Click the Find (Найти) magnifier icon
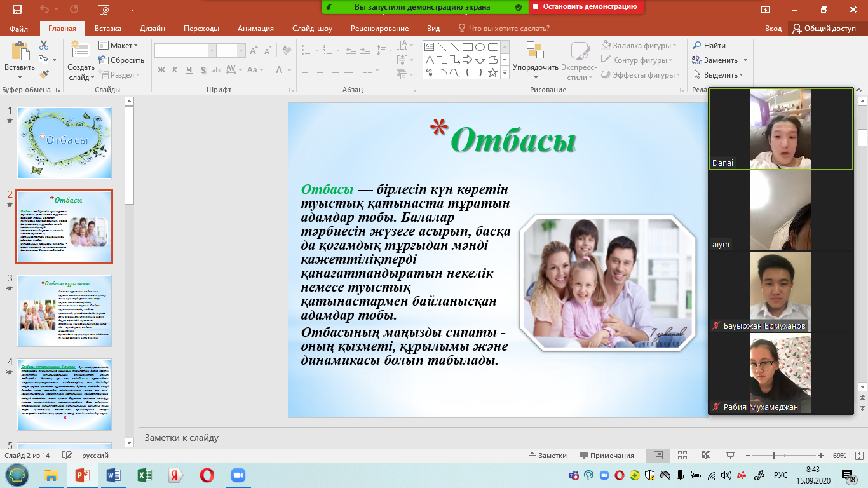 pos(697,46)
